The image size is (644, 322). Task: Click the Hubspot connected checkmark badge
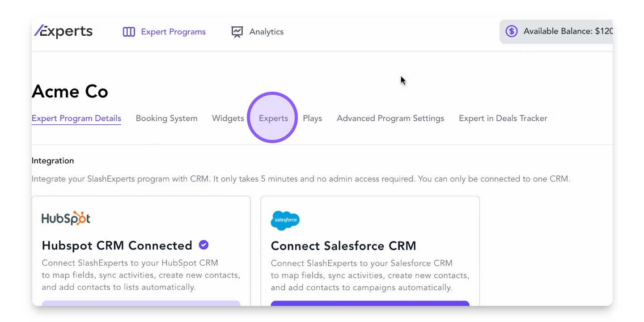pyautogui.click(x=203, y=245)
